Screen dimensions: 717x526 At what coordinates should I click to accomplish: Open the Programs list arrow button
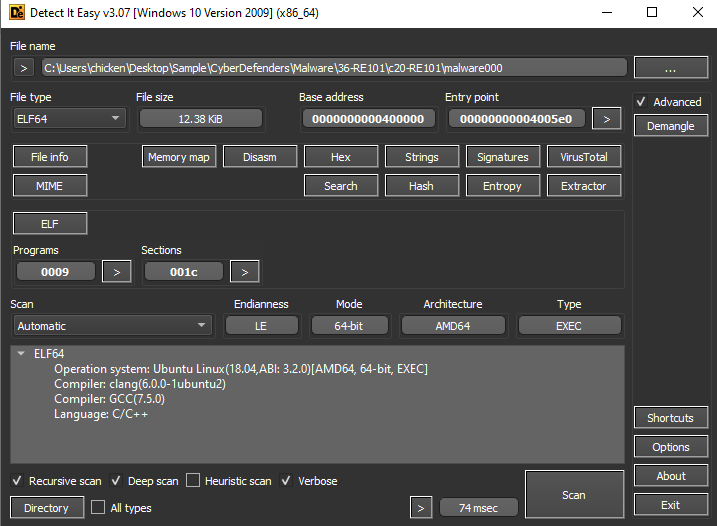point(116,271)
